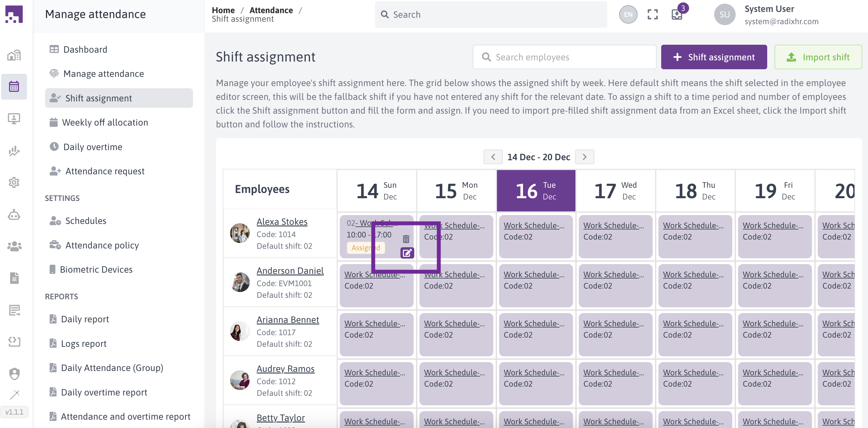Image resolution: width=868 pixels, height=428 pixels.
Task: Click Import shift button
Action: pyautogui.click(x=818, y=57)
